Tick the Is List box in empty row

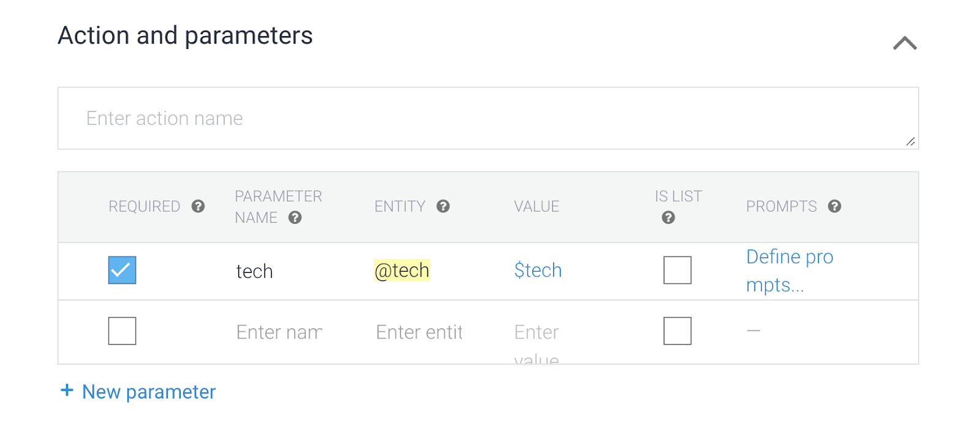677,331
